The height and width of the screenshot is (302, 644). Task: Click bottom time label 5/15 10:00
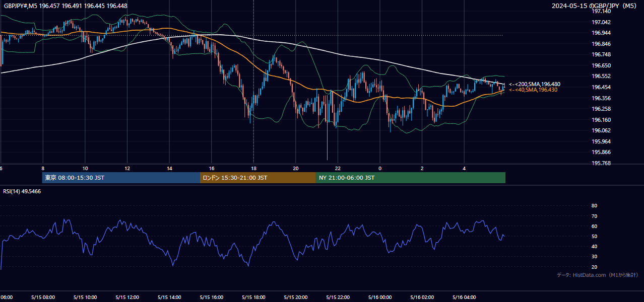pos(85,297)
